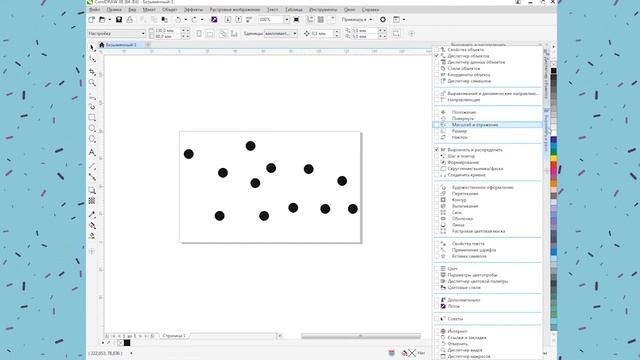
Task: Expand the Open file dropdown arrow
Action: [109, 20]
